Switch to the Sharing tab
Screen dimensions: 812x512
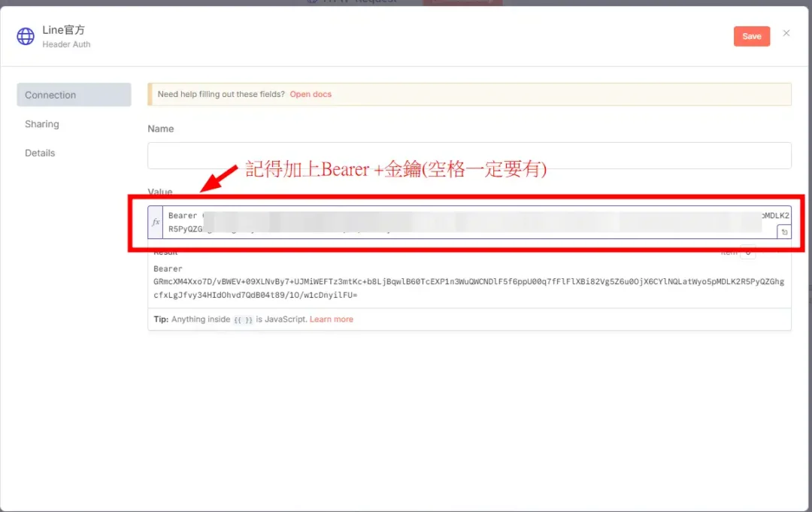pyautogui.click(x=41, y=124)
